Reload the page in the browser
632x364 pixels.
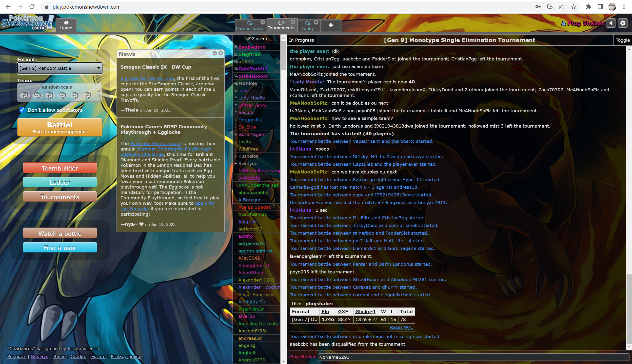(32, 7)
